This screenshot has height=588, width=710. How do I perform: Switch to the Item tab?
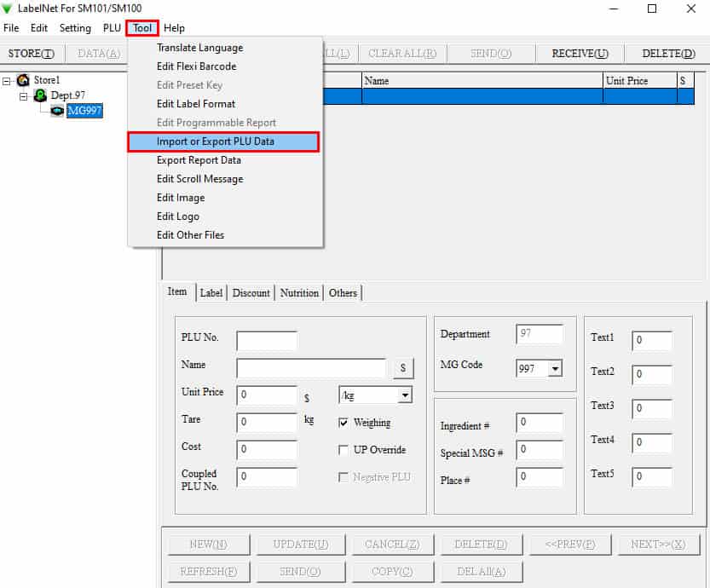[x=177, y=292]
